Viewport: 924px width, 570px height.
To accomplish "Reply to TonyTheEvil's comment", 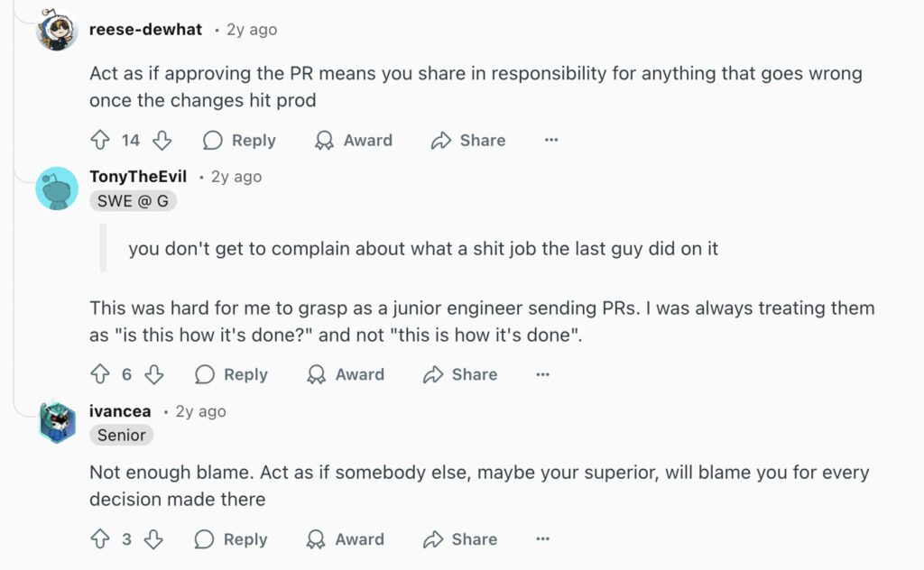I will point(232,374).
